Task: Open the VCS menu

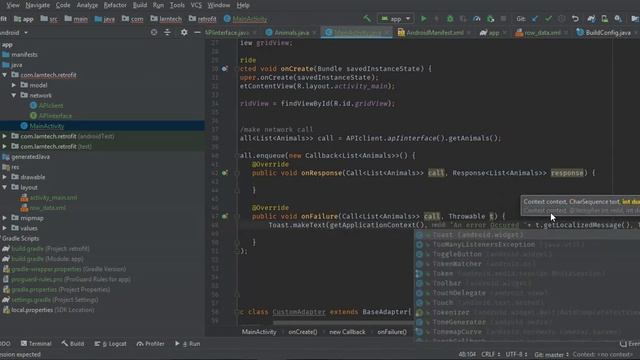Action: 196,5
